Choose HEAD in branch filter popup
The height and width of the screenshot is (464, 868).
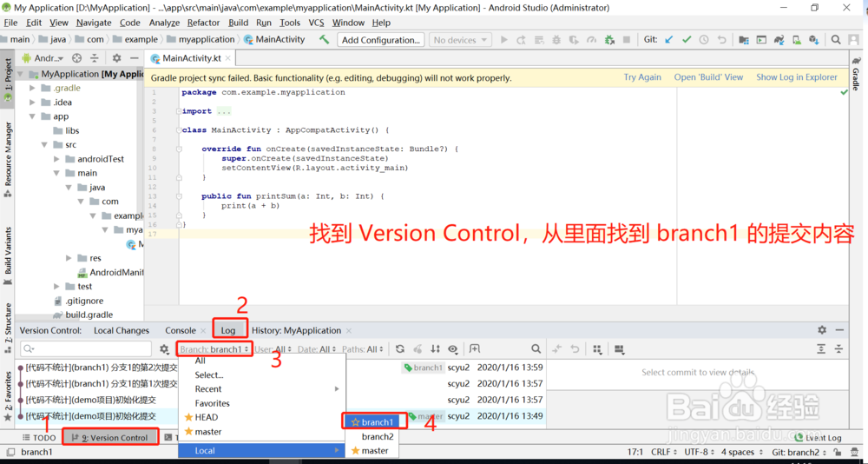207,417
